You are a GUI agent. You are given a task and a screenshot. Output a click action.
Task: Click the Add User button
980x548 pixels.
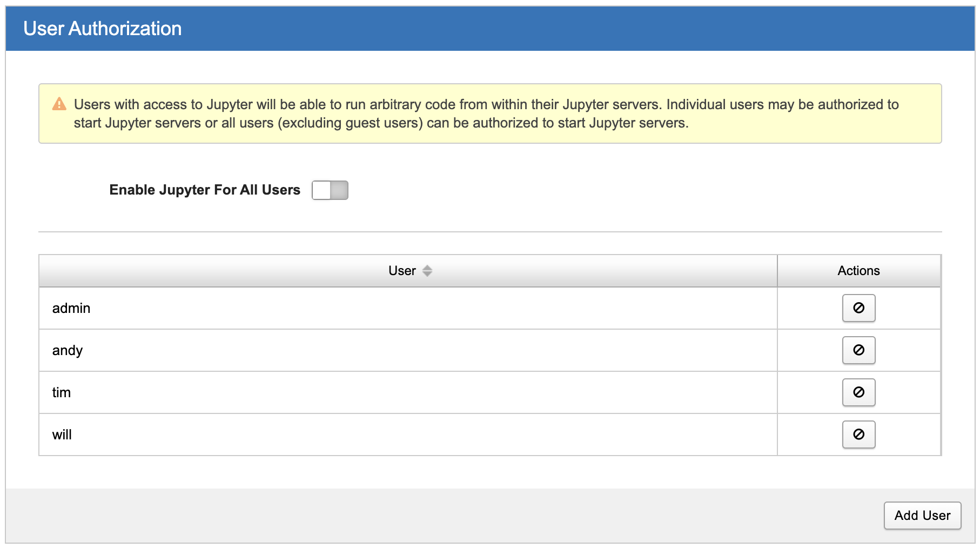pyautogui.click(x=922, y=515)
